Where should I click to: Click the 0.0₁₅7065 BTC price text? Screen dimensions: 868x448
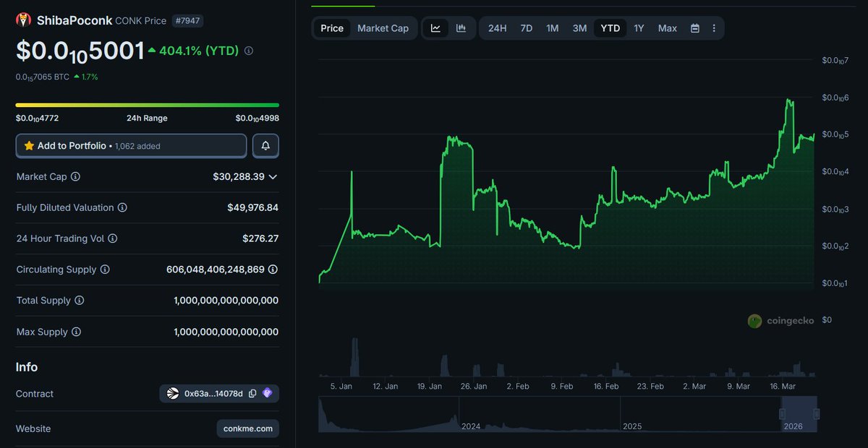pyautogui.click(x=42, y=77)
